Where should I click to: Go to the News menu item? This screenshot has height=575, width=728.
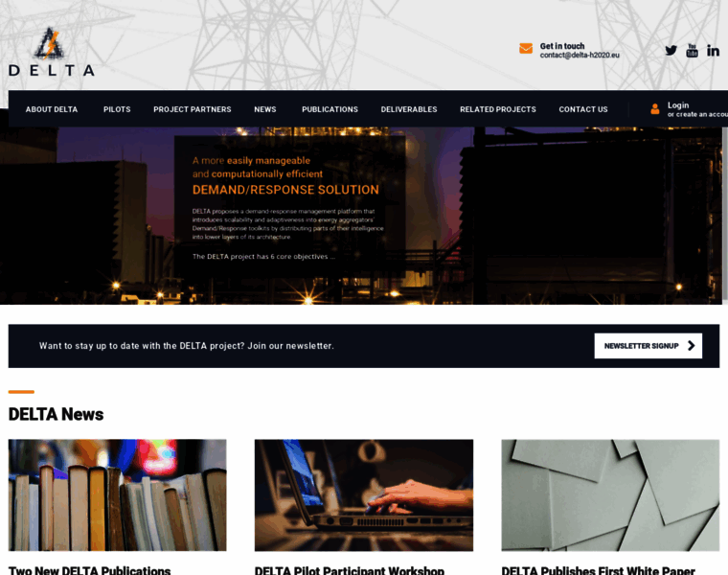[265, 109]
